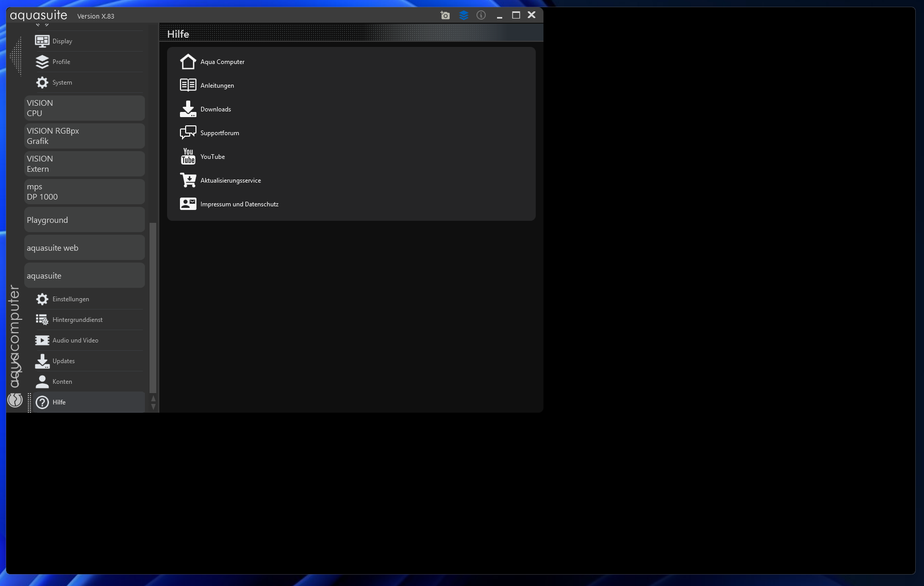Click the Impressum contact card icon
Image resolution: width=924 pixels, height=586 pixels.
[188, 204]
